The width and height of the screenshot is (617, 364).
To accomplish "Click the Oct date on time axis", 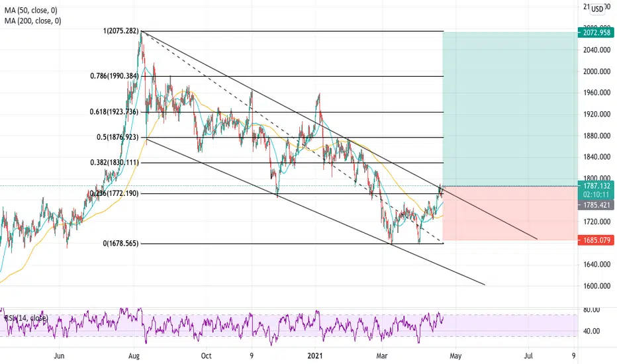I will point(206,356).
